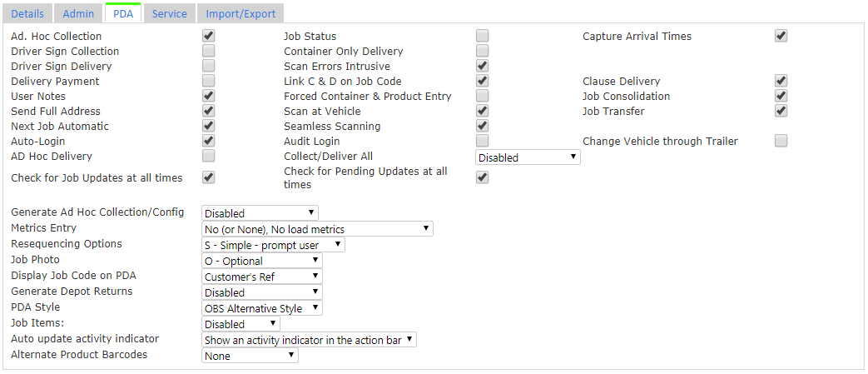Uncheck the Ad. Hoc Collection checkbox
868x374 pixels.
coord(208,36)
